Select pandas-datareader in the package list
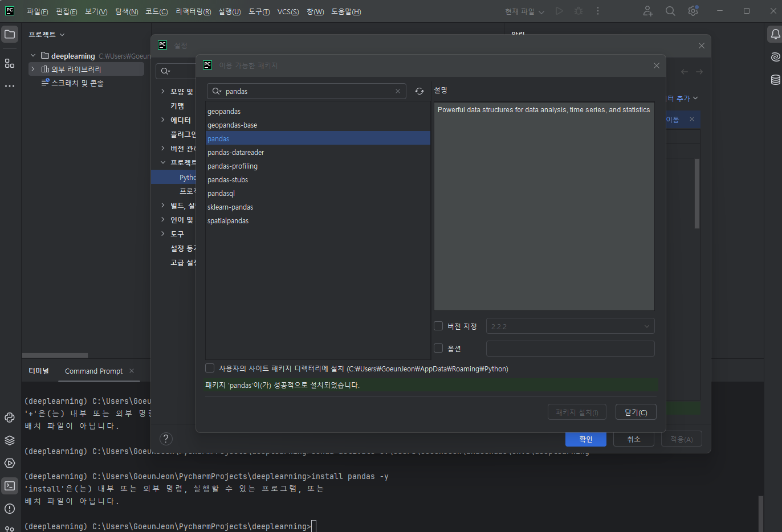This screenshot has width=782, height=532. [x=318, y=152]
